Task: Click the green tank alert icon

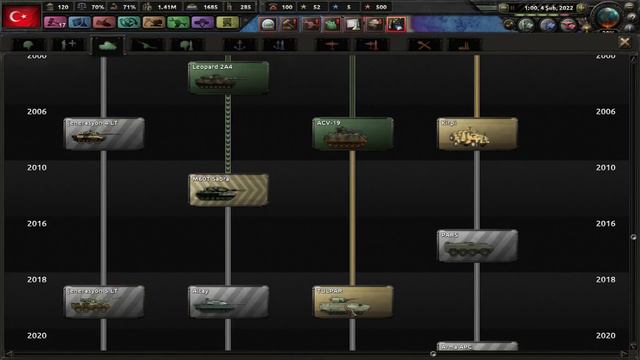Action: pos(332,24)
